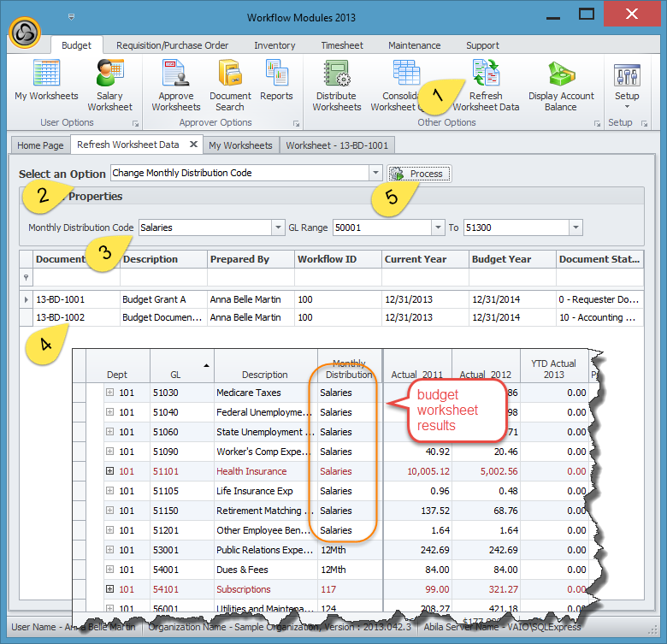Expand the Subscriptions row 54101
This screenshot has height=644, width=667.
pyautogui.click(x=109, y=589)
